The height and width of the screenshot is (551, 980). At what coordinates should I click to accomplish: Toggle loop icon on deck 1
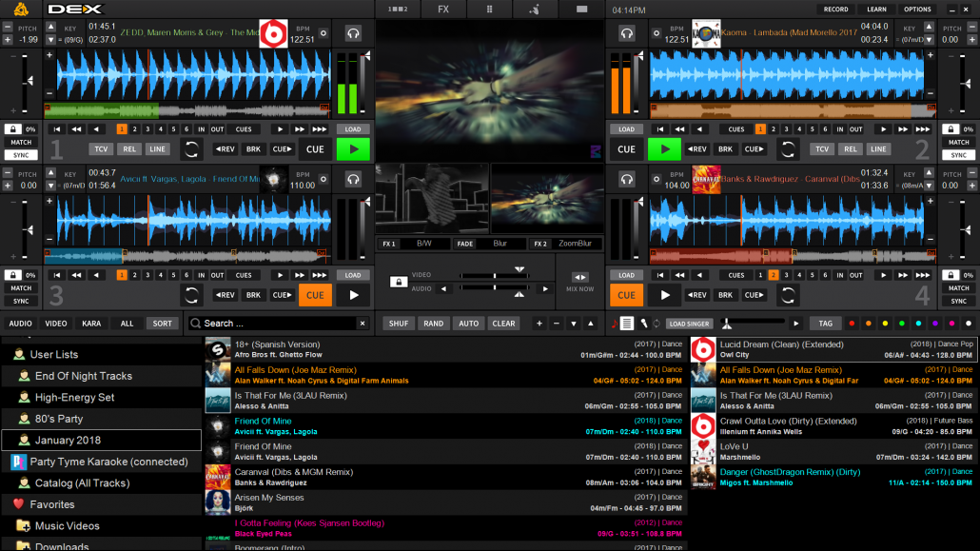click(x=191, y=149)
